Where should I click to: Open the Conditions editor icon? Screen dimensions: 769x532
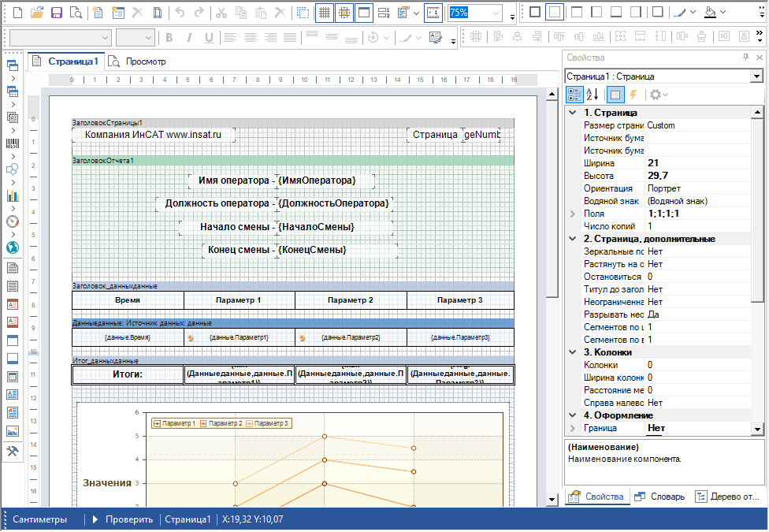click(435, 37)
